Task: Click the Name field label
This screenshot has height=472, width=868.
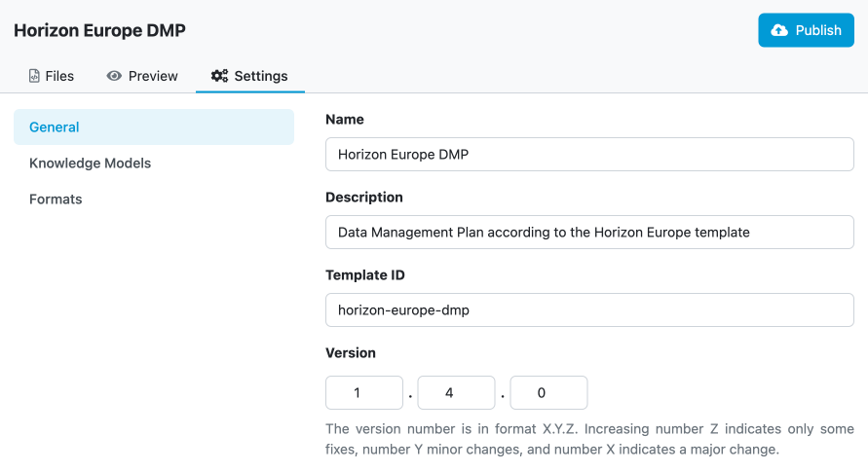Action: [344, 120]
